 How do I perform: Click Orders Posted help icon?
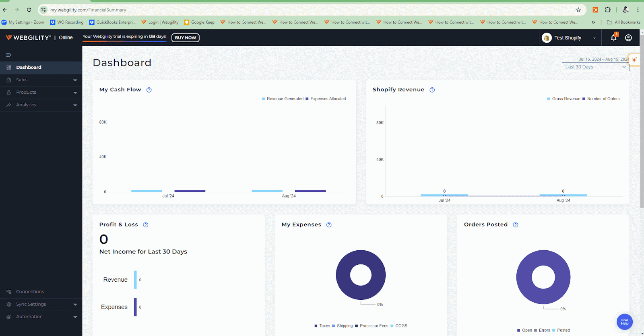(516, 225)
